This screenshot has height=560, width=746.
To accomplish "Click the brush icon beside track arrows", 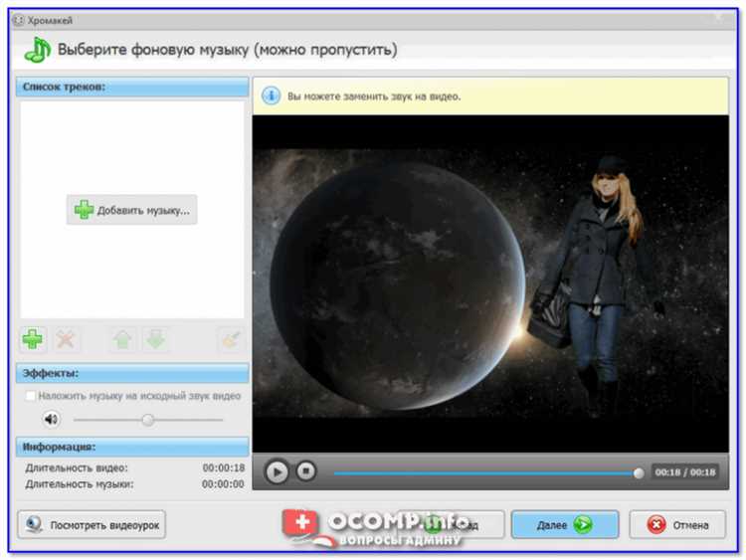I will [x=231, y=339].
